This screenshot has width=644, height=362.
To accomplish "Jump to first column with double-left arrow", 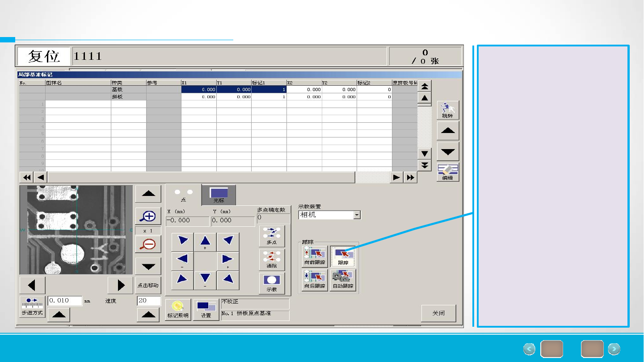I will pyautogui.click(x=27, y=177).
